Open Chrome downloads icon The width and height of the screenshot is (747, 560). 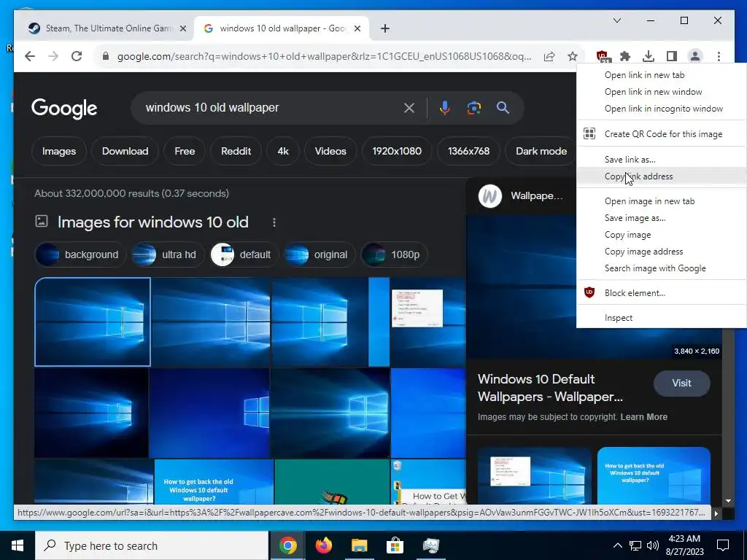click(648, 56)
